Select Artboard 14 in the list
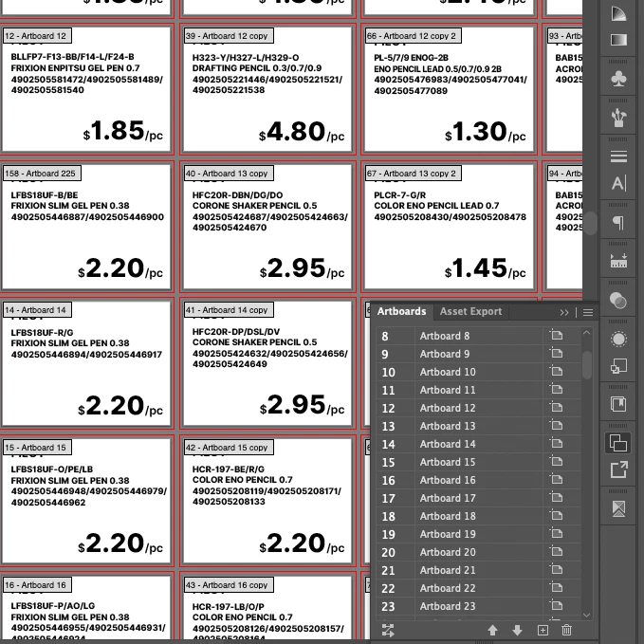644x644 pixels. coord(478,444)
